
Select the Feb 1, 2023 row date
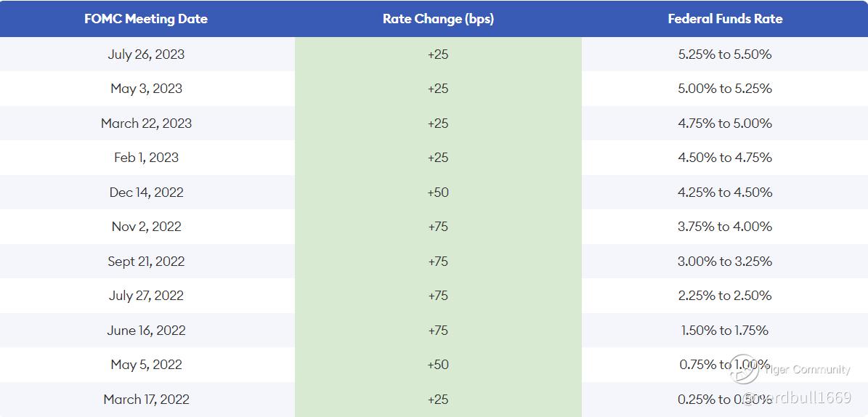146,157
